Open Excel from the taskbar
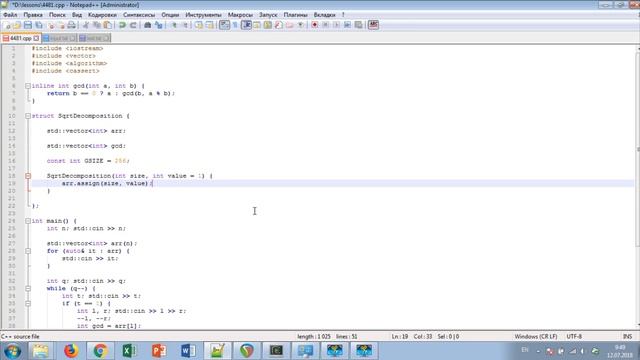 pos(129,351)
